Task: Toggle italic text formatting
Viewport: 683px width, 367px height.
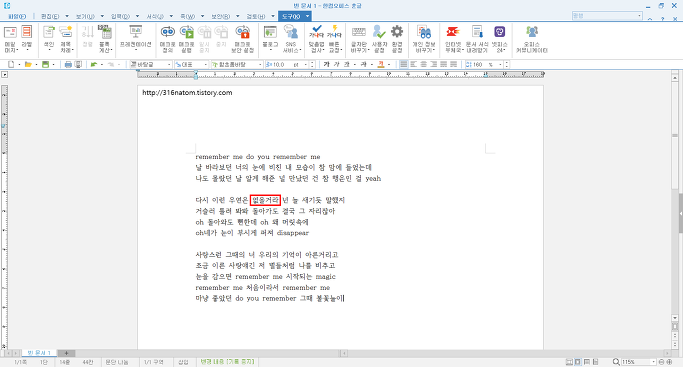Action: pos(336,64)
